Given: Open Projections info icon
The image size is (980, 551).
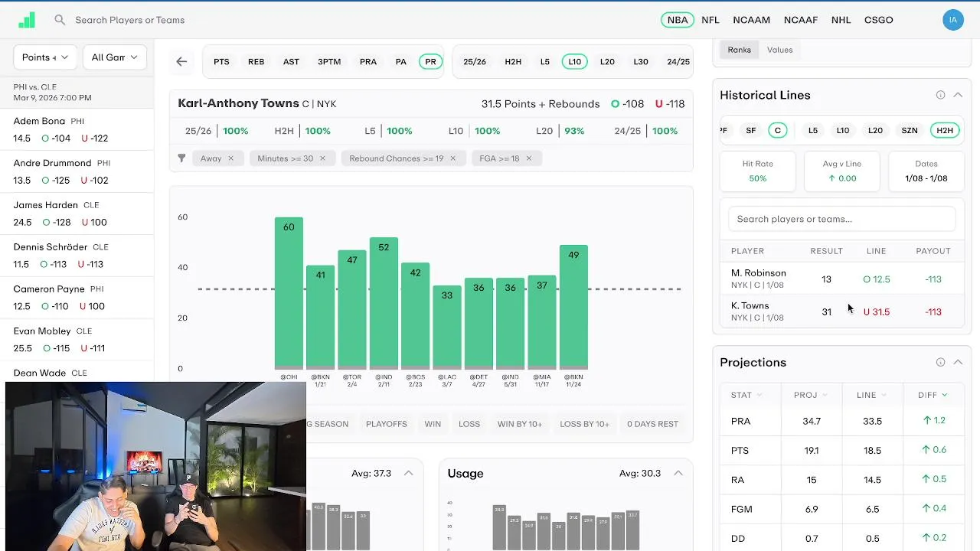Looking at the screenshot, I should [x=940, y=362].
